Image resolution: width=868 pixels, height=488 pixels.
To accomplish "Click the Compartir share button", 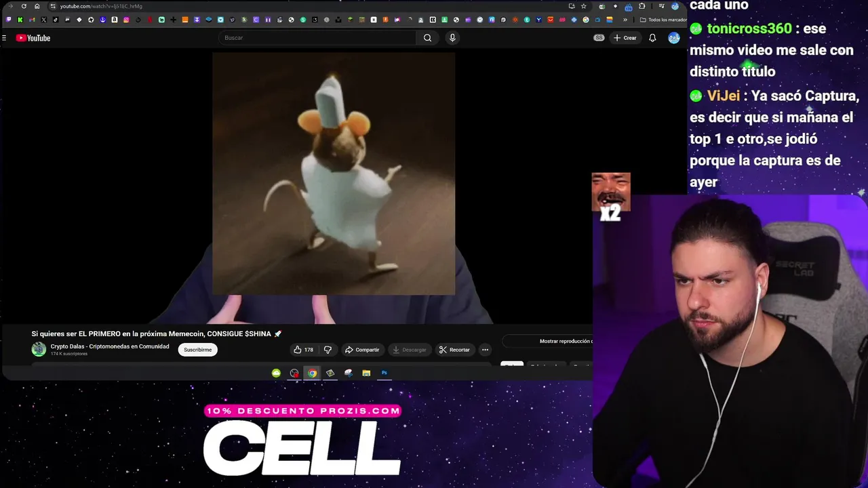I will tap(362, 350).
